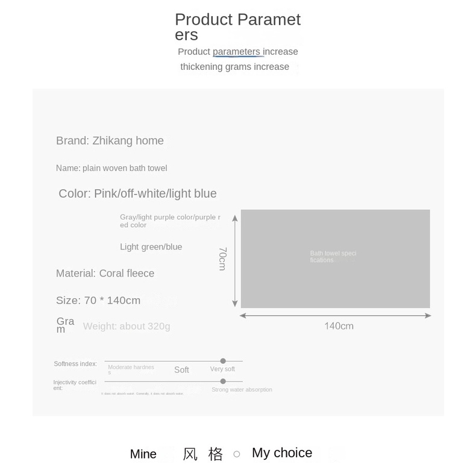Click the 'Mine' label at bottom
Viewport: 476px width, 476px height.
(x=143, y=454)
